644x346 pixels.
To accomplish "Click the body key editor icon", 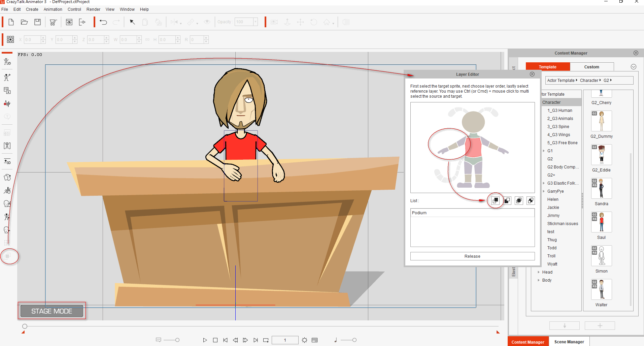I will (x=7, y=217).
